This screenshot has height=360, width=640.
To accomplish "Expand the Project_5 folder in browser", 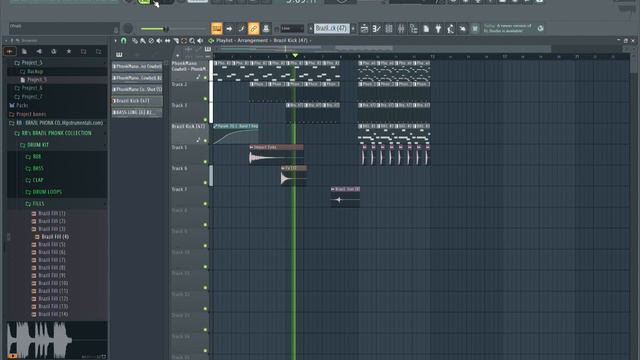I will 31,62.
